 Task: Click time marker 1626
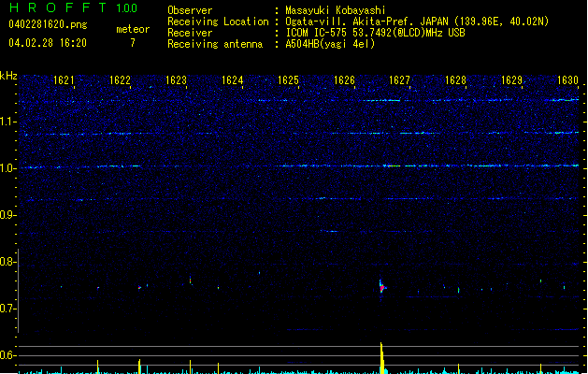[x=344, y=80]
